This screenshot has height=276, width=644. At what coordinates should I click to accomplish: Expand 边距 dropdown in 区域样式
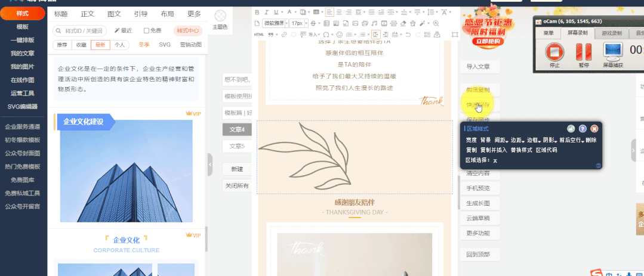(x=517, y=140)
